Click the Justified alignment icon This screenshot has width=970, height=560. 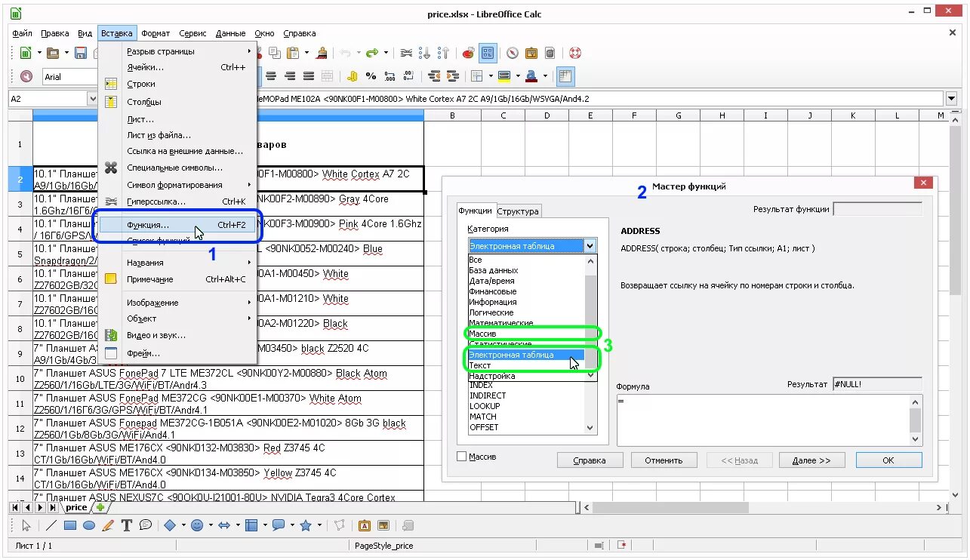[309, 76]
